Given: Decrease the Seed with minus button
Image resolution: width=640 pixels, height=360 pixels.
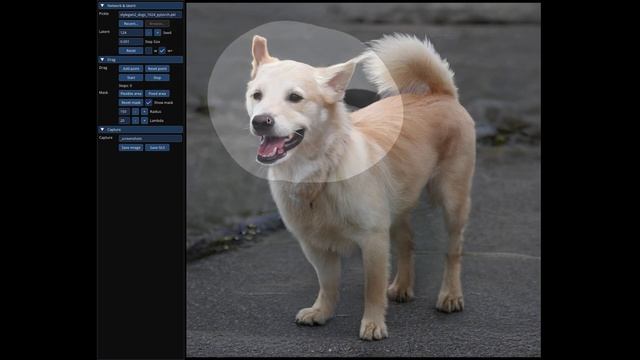Looking at the screenshot, I should click(x=149, y=33).
